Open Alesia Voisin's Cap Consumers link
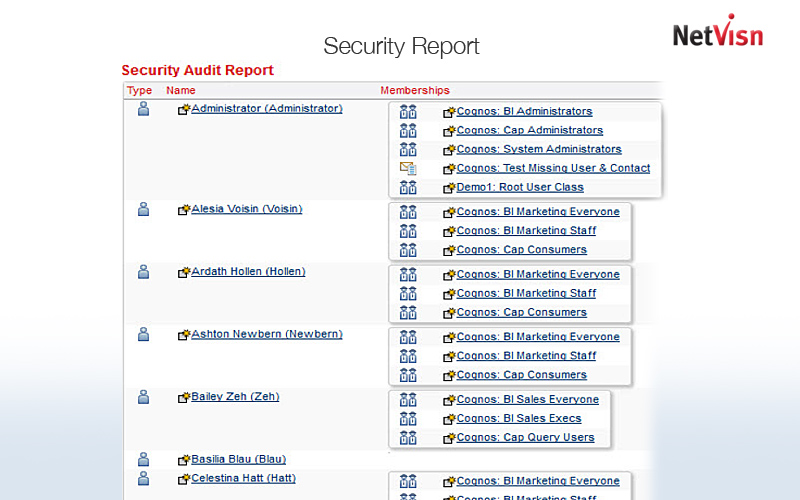800x500 pixels. pos(522,249)
